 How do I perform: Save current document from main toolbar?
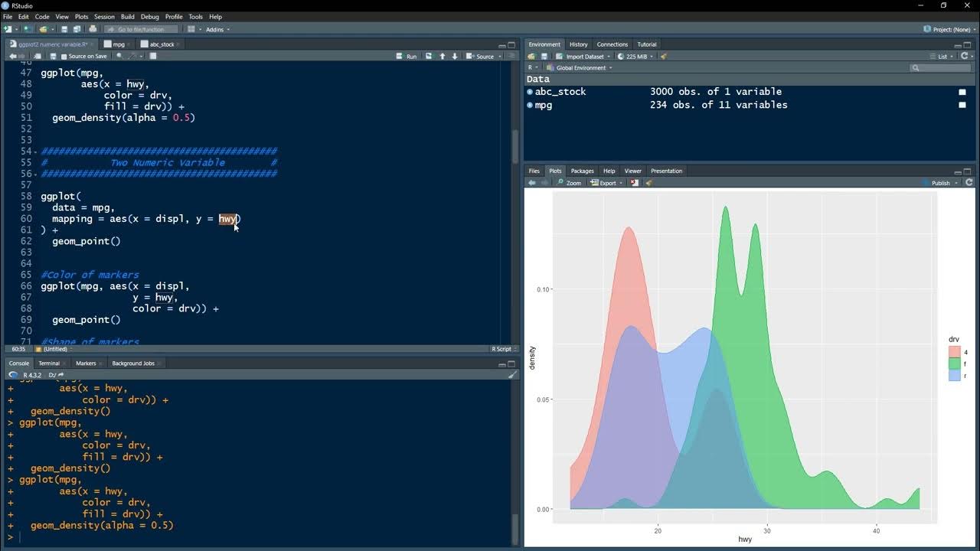[x=64, y=29]
